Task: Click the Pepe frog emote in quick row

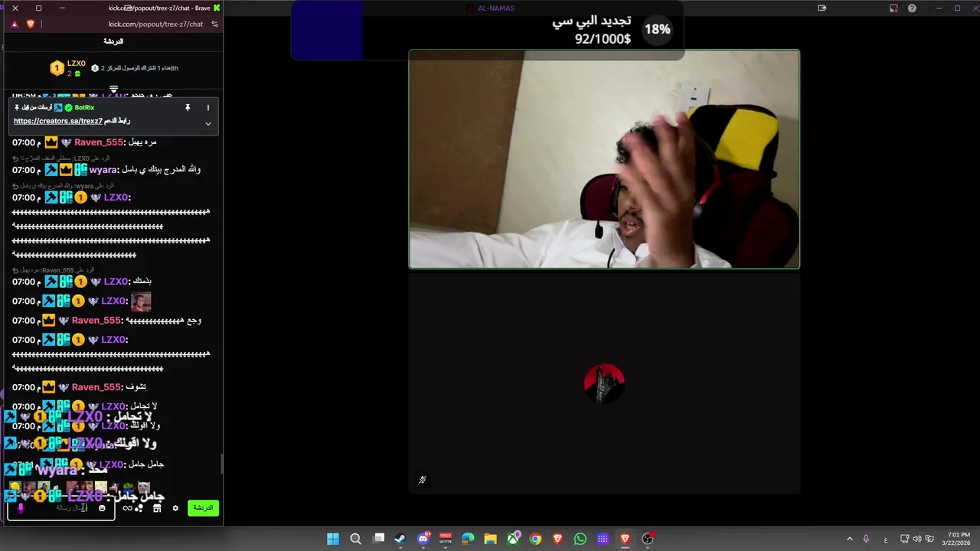Action: [129, 487]
